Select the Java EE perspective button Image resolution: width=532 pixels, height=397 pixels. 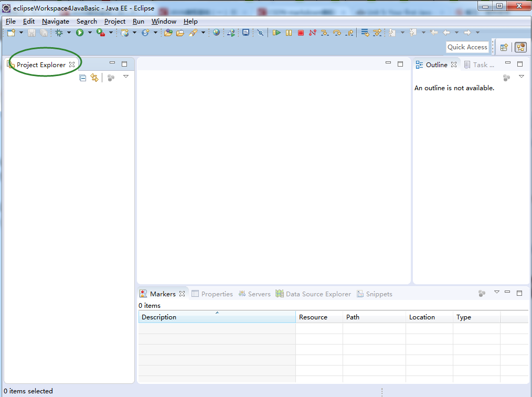(521, 47)
